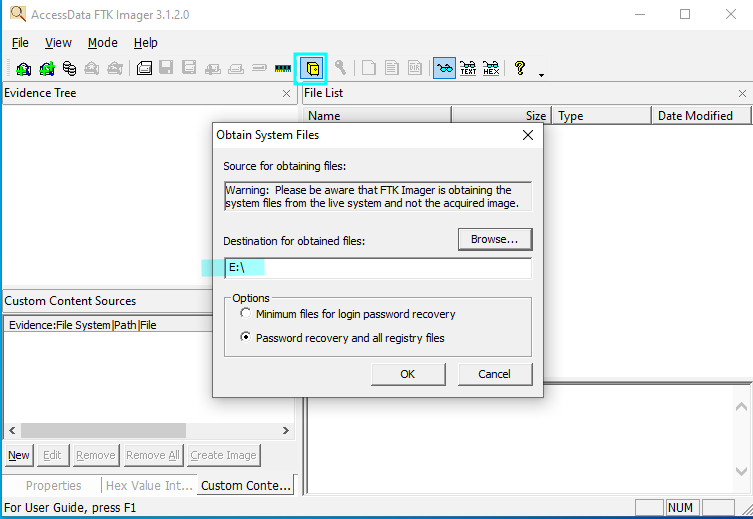Click the yellow question mark help icon
753x519 pixels.
(x=520, y=69)
